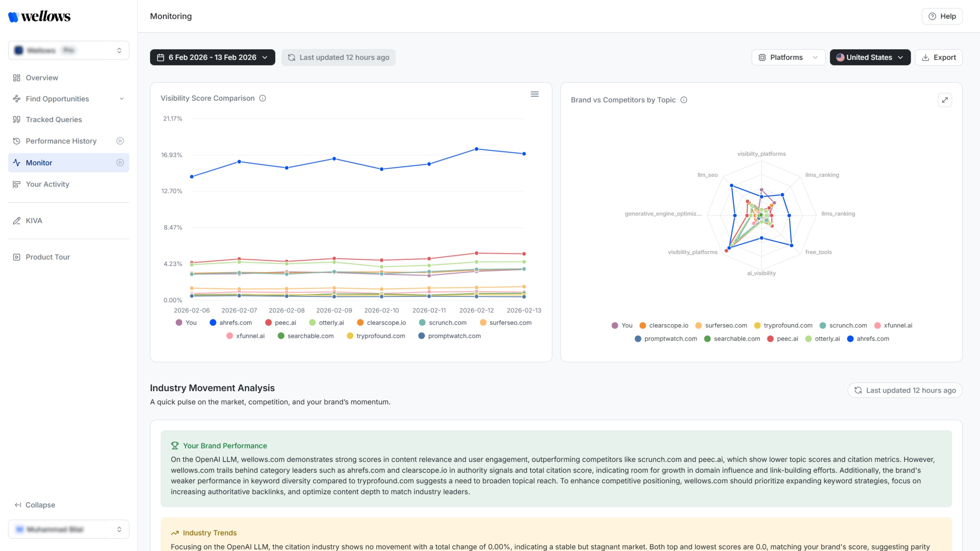
Task: Open the Visibility Score Comparison chart menu
Action: [x=535, y=94]
